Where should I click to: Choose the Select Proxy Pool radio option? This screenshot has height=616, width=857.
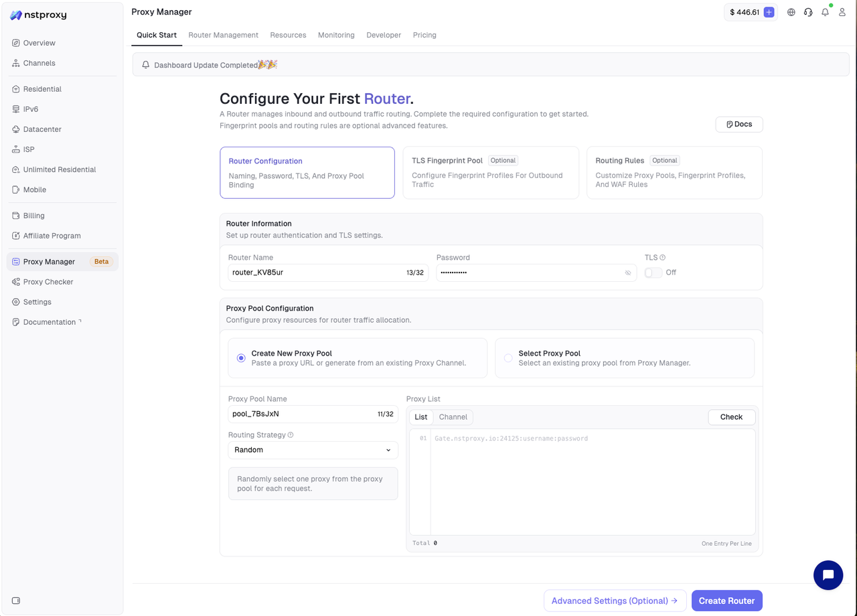(508, 358)
